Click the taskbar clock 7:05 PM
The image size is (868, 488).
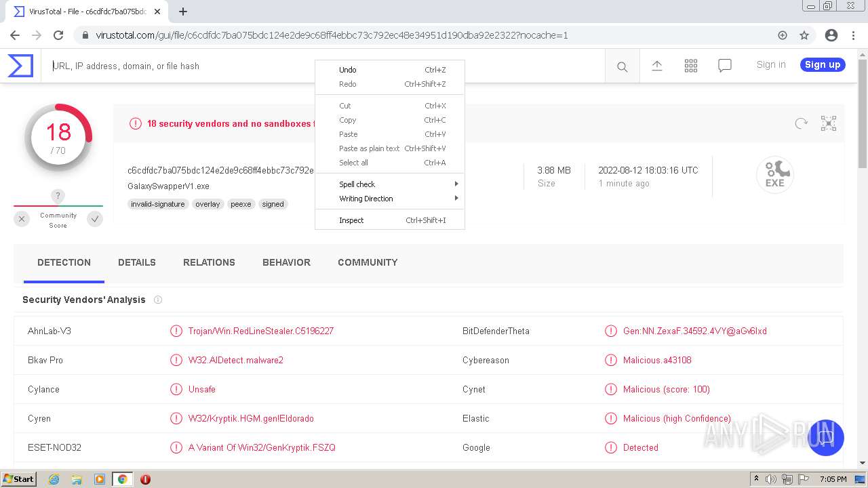(833, 479)
